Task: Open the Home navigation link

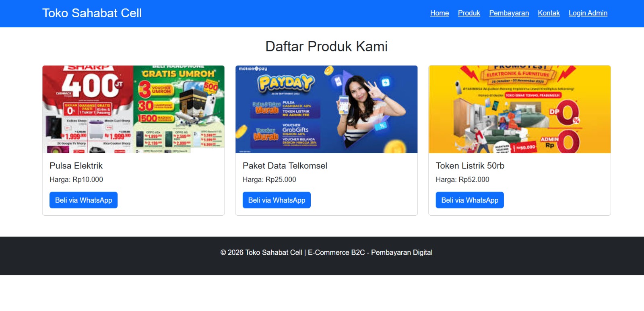Action: click(x=439, y=13)
